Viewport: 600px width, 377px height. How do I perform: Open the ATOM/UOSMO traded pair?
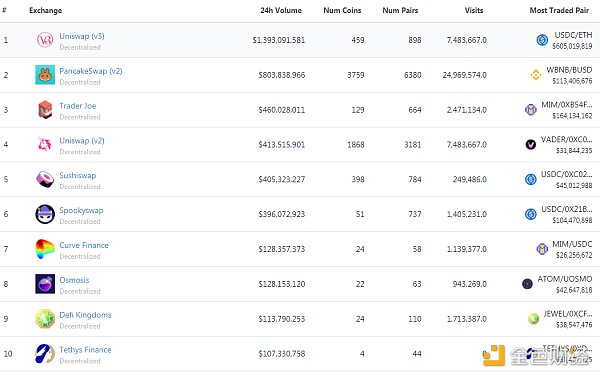pyautogui.click(x=565, y=279)
